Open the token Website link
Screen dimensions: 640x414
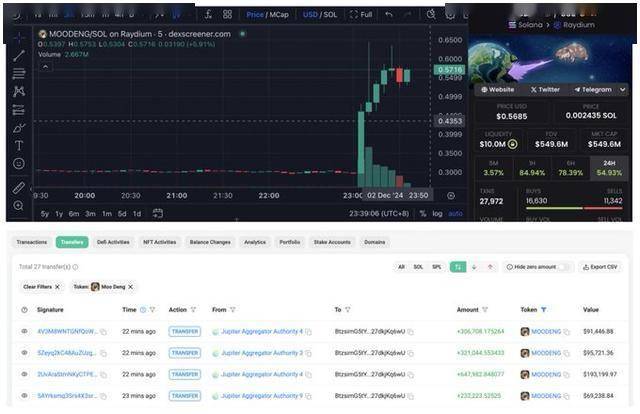pyautogui.click(x=498, y=89)
